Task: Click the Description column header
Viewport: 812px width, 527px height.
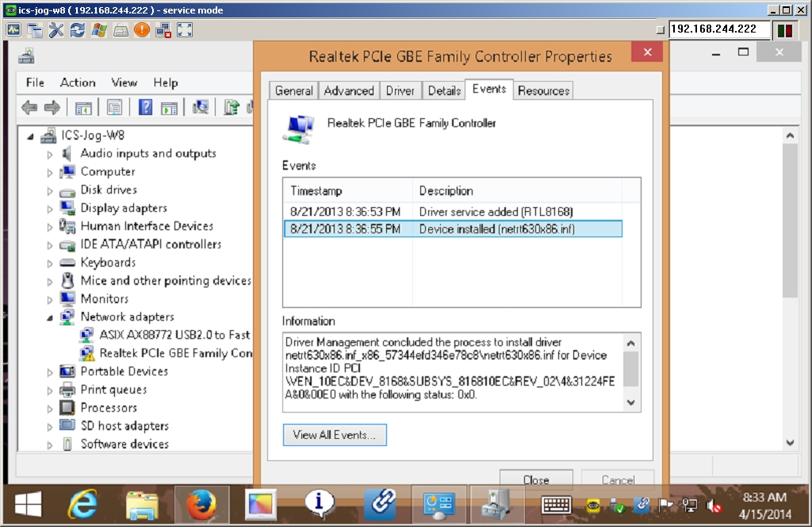Action: (x=517, y=190)
